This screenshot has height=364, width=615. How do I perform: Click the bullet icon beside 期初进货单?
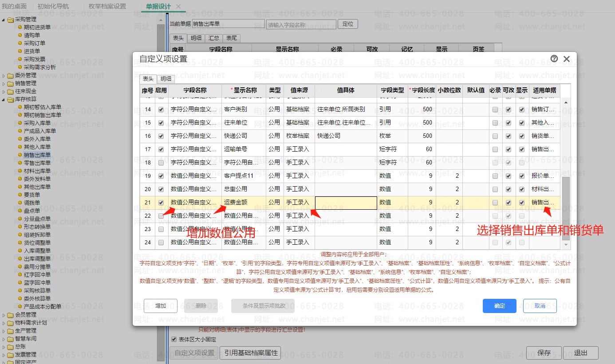pos(20,27)
